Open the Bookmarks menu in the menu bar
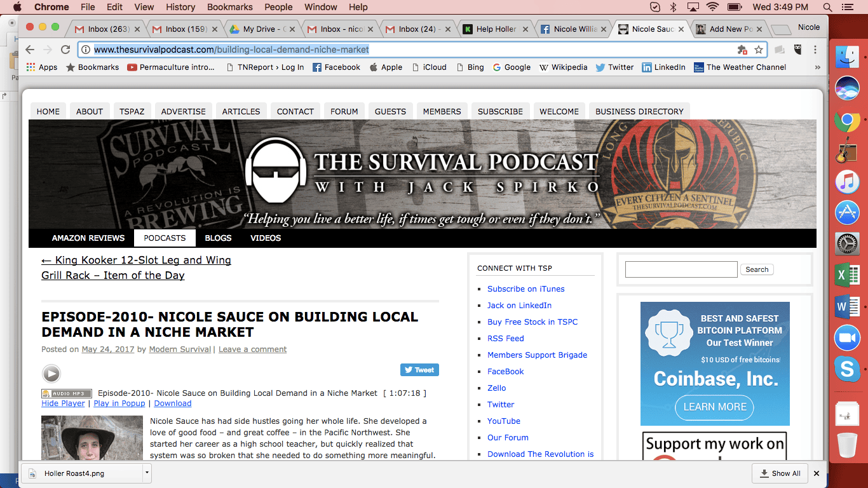 point(229,7)
